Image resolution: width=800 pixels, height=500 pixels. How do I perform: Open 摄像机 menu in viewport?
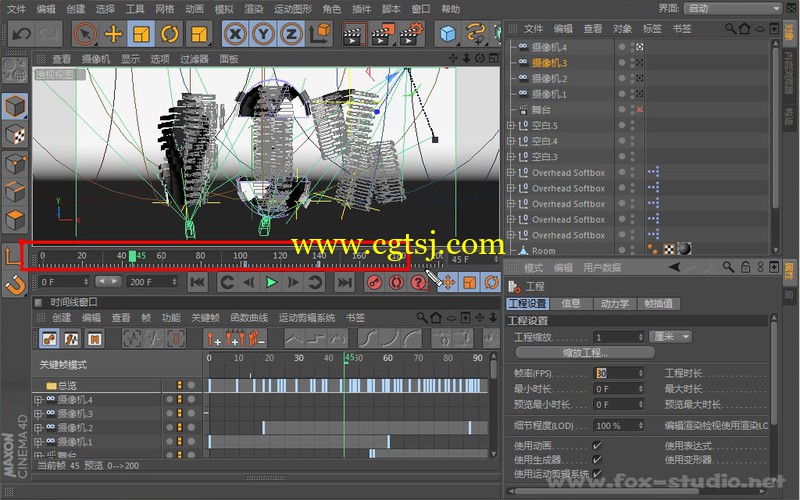point(95,59)
